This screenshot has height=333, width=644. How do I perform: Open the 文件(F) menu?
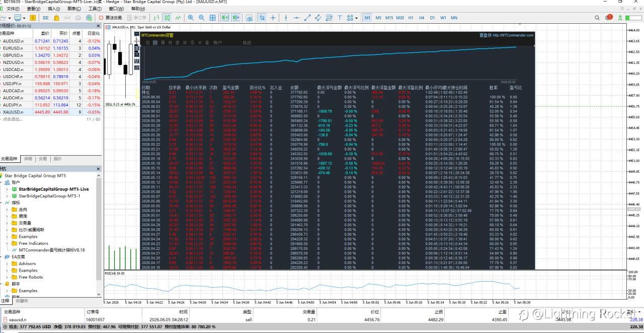point(13,9)
